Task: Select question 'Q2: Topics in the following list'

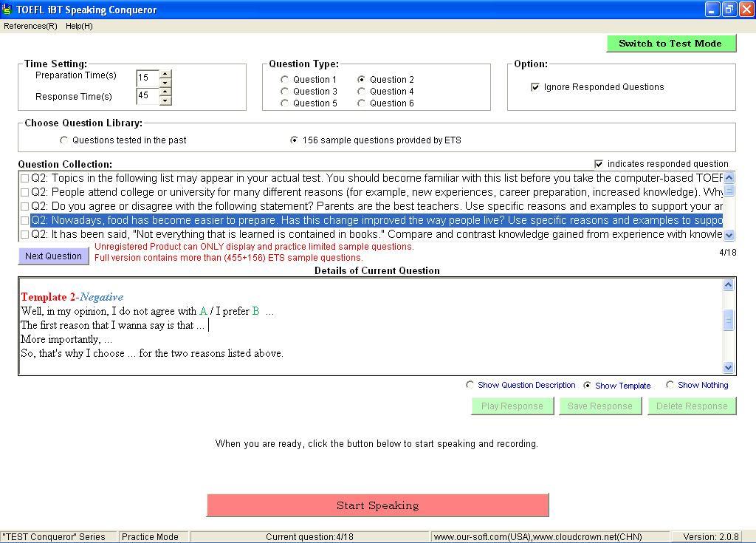Action: pyautogui.click(x=377, y=178)
